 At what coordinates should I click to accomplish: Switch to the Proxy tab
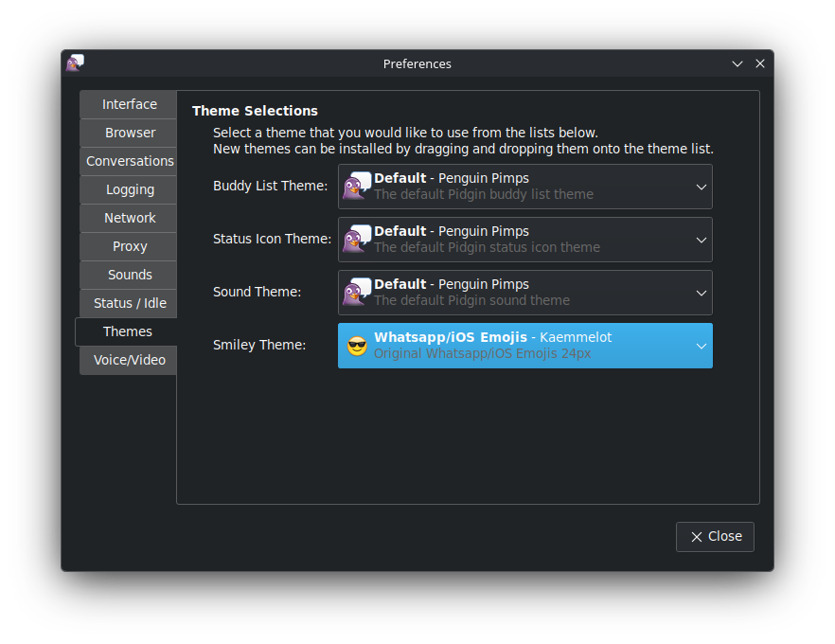(129, 246)
